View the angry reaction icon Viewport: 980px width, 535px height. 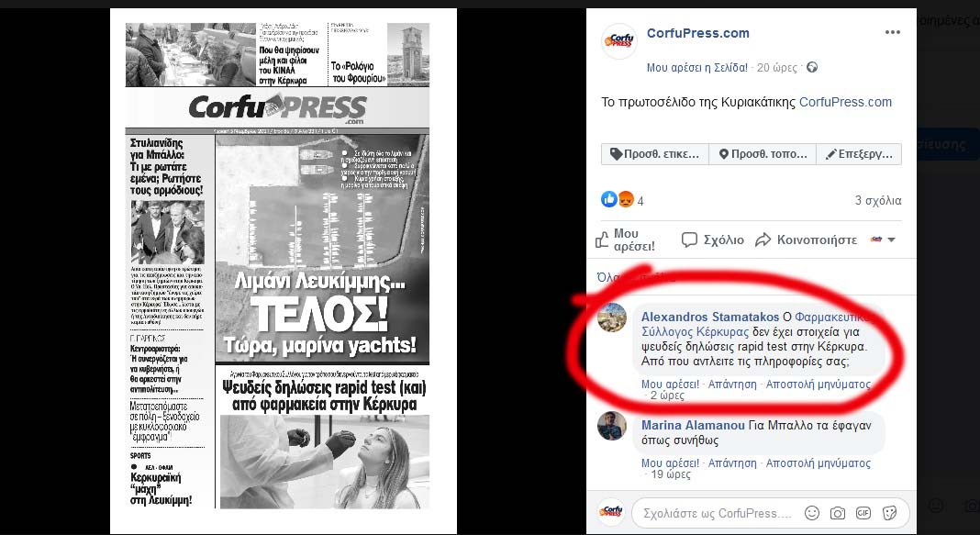[x=626, y=199]
